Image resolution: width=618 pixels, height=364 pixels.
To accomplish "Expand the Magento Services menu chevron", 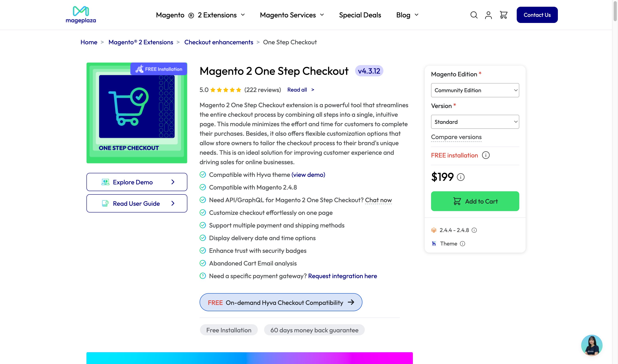I will [x=322, y=15].
